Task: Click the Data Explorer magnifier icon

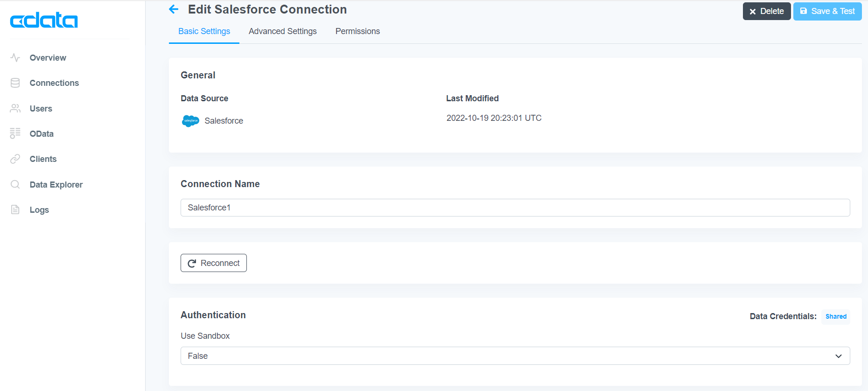Action: click(x=15, y=184)
